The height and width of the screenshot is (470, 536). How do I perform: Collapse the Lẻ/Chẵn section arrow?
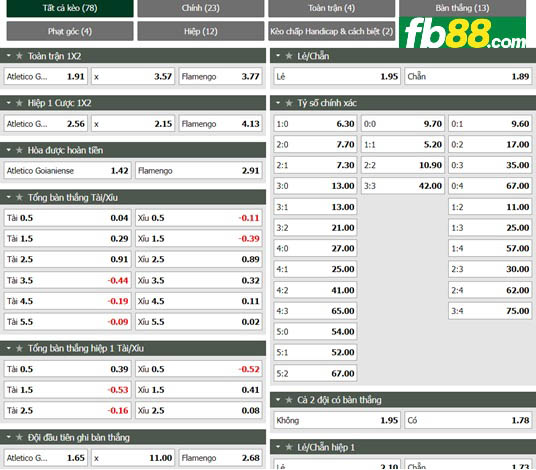pos(278,56)
